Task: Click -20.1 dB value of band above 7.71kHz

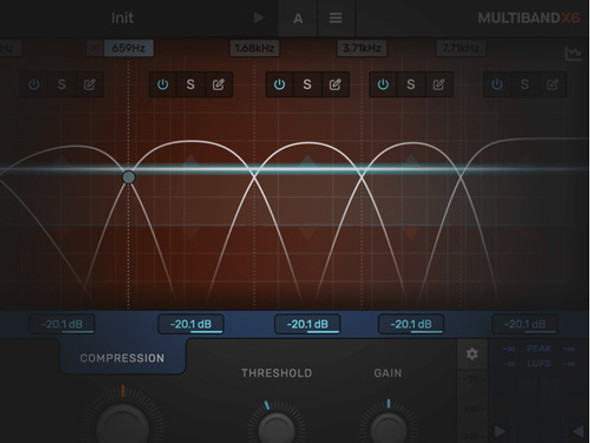Action: tap(525, 324)
